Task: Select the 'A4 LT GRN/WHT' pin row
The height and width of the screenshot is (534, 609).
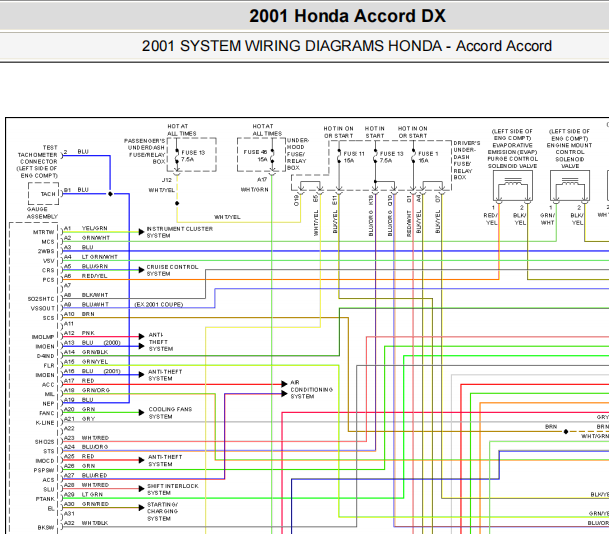Action: [x=90, y=257]
